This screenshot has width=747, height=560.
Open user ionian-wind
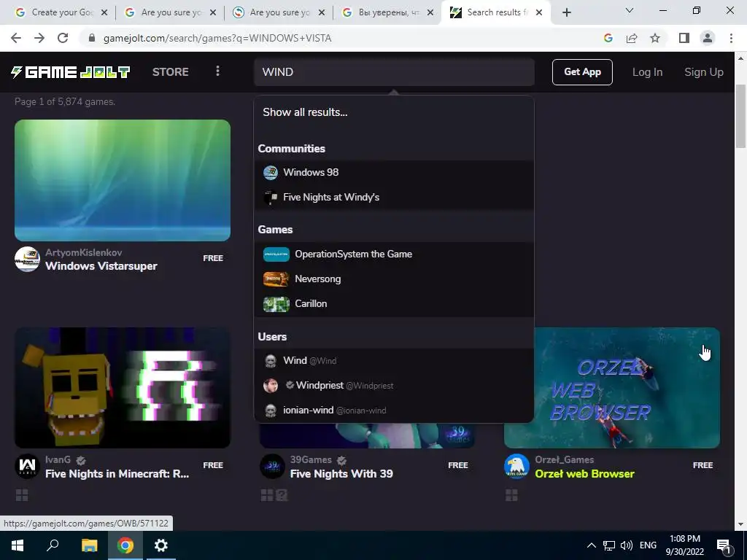393,410
